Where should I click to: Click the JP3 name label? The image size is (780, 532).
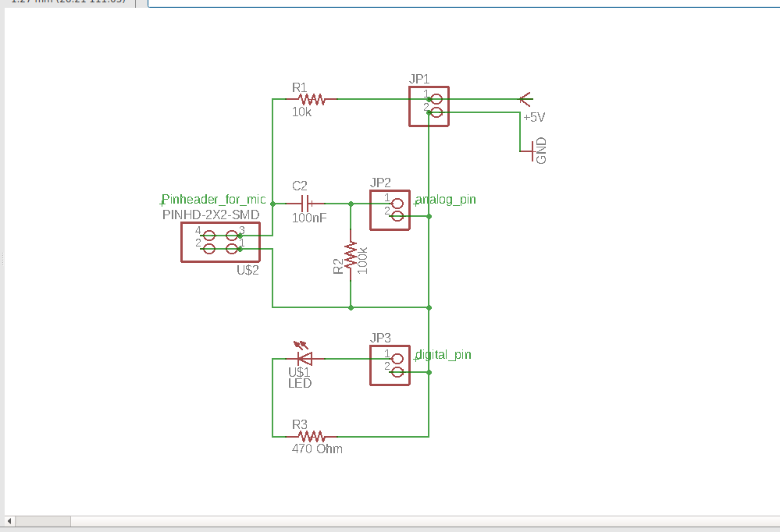[380, 338]
